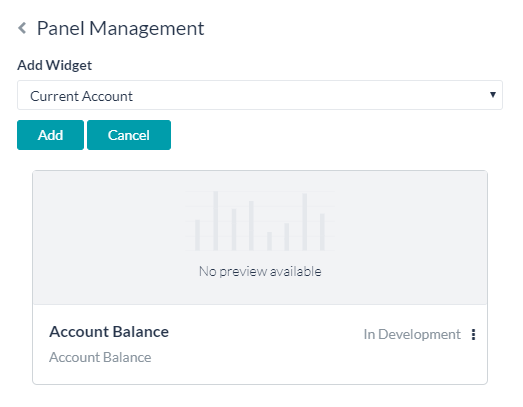Cancel adding a widget
523x407 pixels.
pyautogui.click(x=129, y=135)
